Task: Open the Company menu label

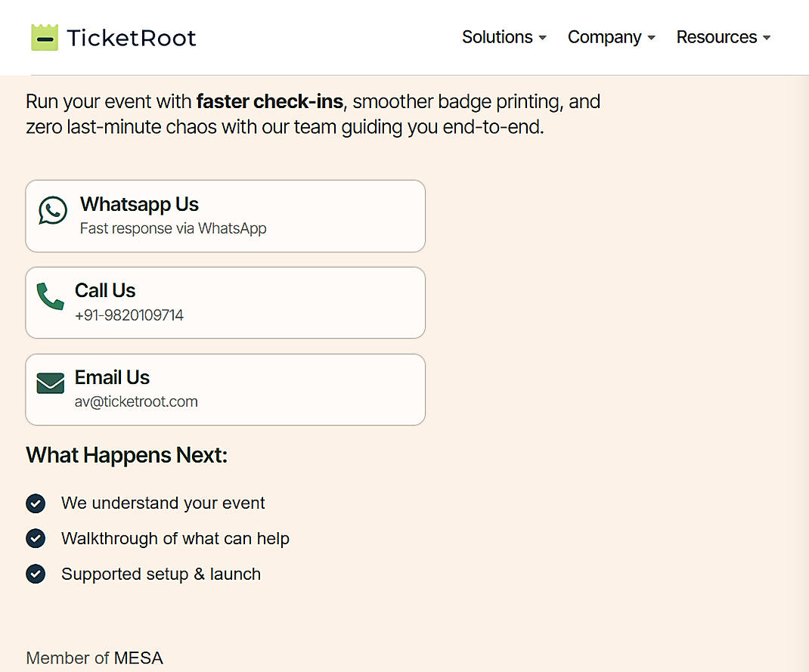Action: [x=604, y=37]
